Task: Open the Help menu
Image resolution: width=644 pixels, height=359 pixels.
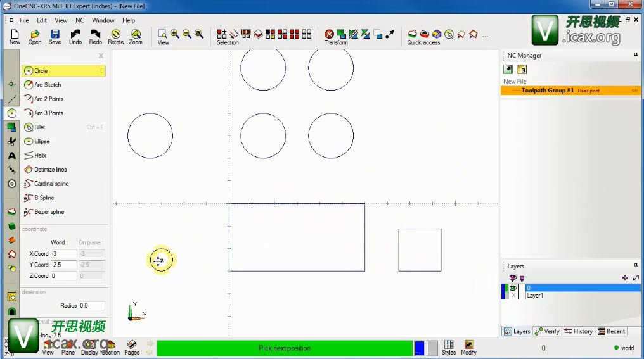Action: pos(129,20)
